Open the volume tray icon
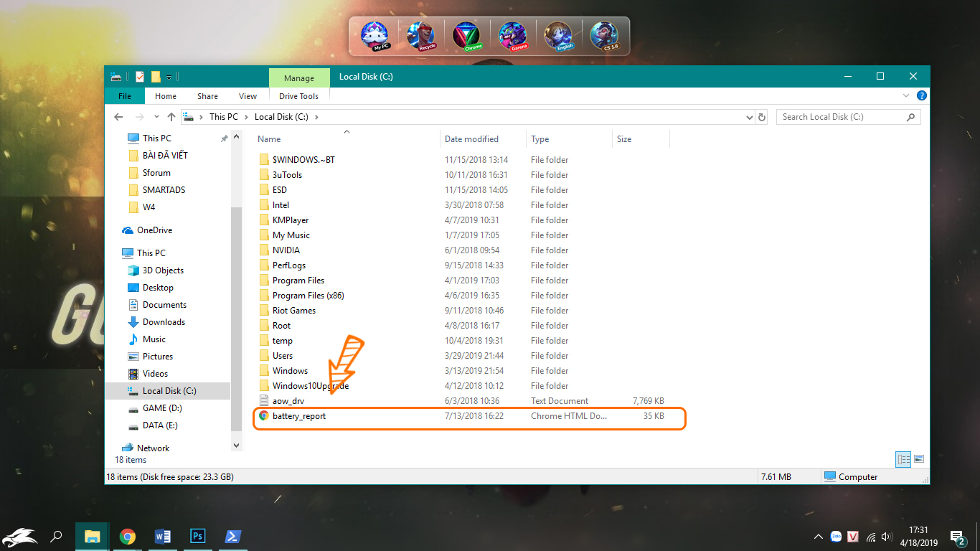 pyautogui.click(x=888, y=537)
